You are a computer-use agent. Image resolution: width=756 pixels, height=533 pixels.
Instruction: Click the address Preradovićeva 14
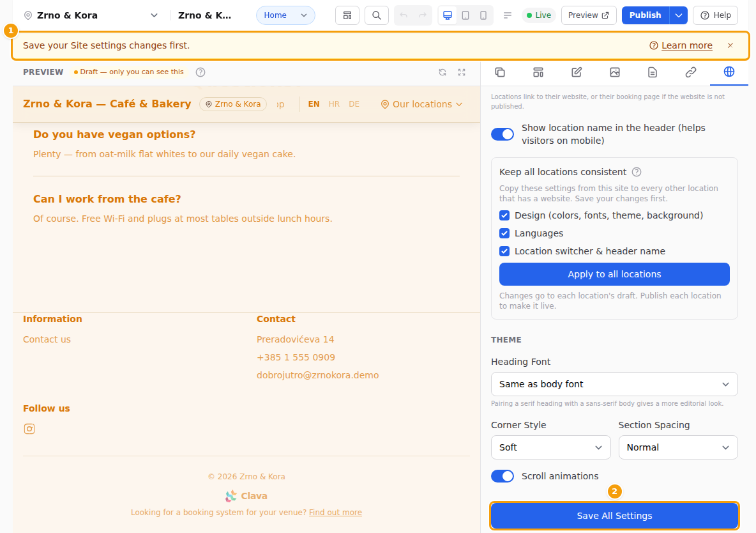pos(295,339)
